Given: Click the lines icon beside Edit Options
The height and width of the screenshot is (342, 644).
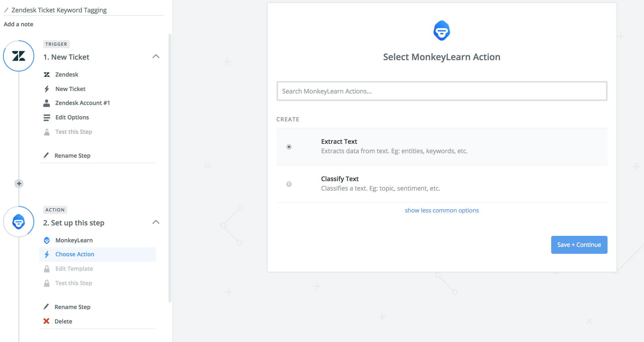Looking at the screenshot, I should tap(47, 118).
